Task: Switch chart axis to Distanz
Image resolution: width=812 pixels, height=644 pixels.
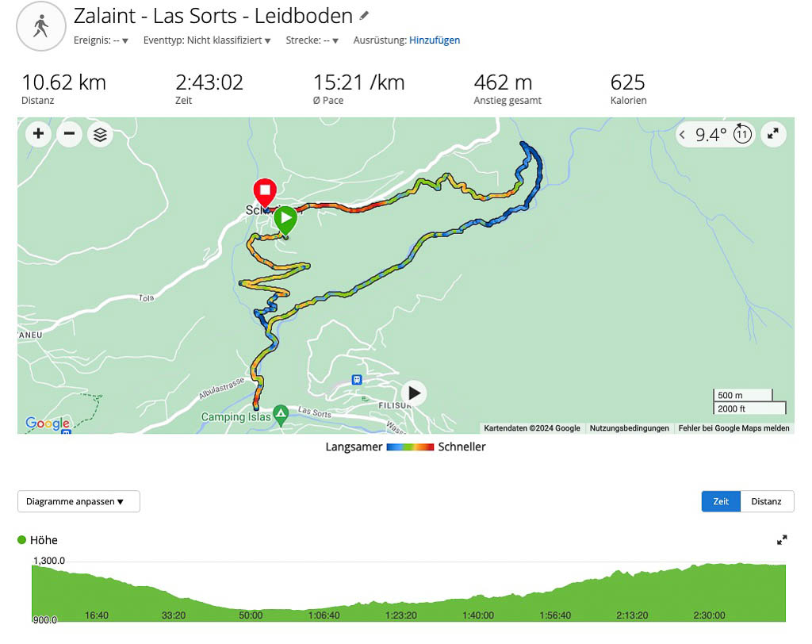Action: pyautogui.click(x=767, y=501)
